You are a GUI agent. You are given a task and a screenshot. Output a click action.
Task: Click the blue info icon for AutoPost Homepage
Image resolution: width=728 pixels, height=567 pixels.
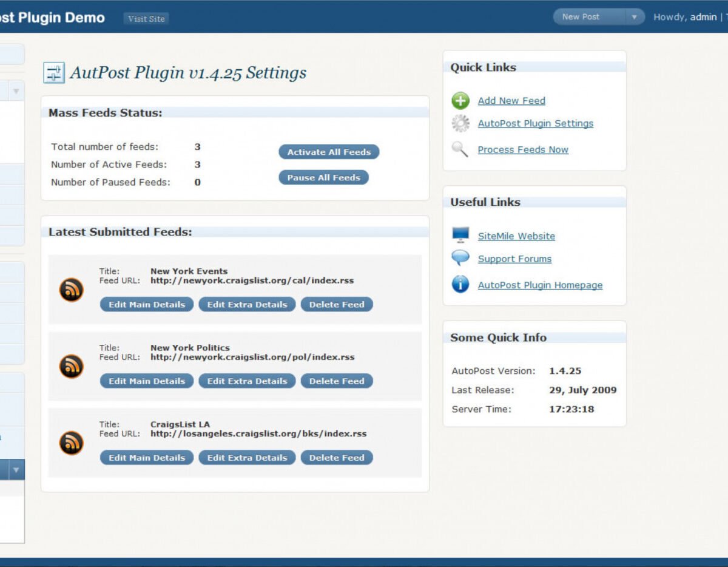[x=460, y=284]
